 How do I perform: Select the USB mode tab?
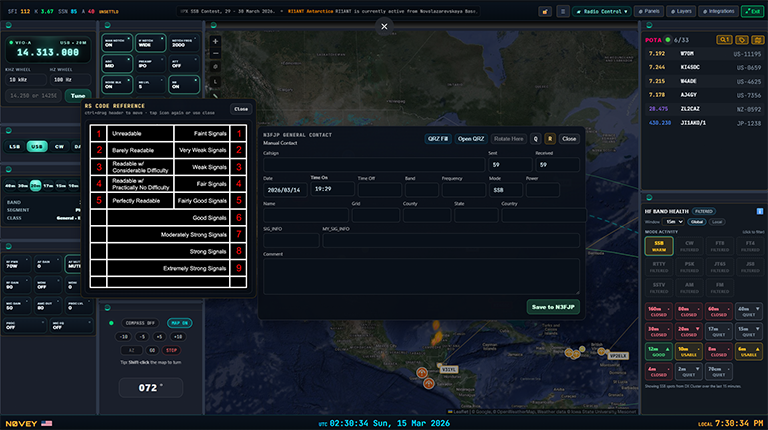[x=37, y=146]
